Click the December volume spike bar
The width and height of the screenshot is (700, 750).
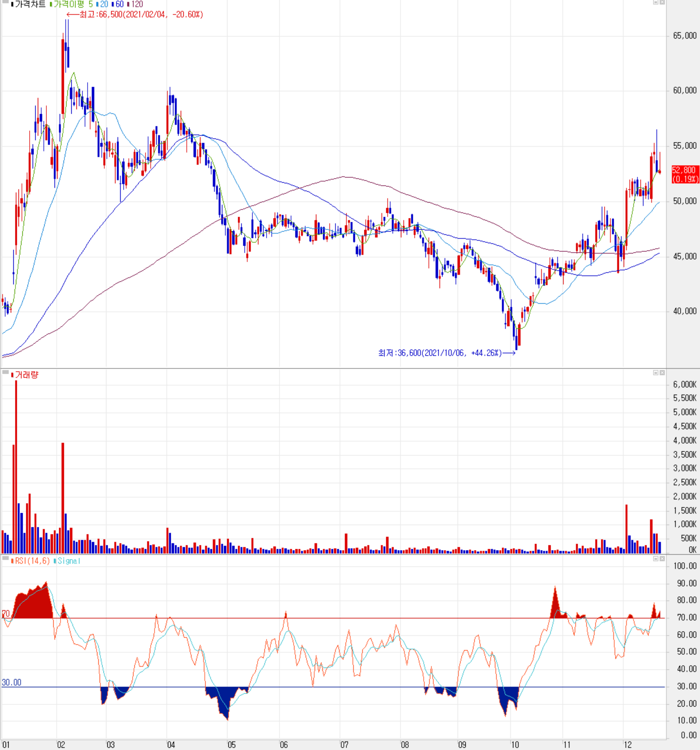[x=627, y=529]
